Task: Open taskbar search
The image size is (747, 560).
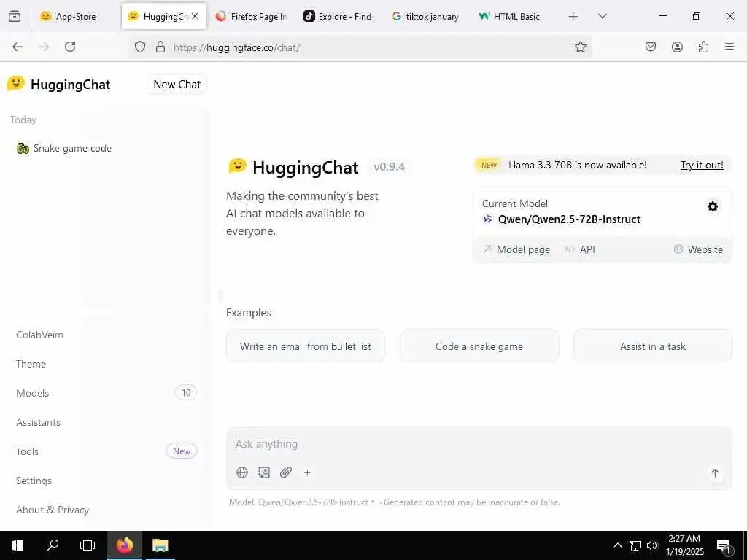Action: [x=53, y=545]
